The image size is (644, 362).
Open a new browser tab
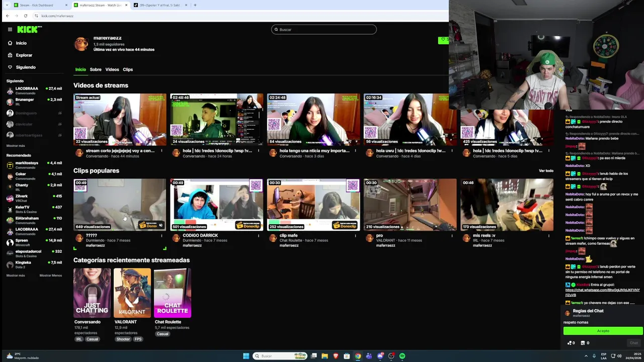coord(195,5)
